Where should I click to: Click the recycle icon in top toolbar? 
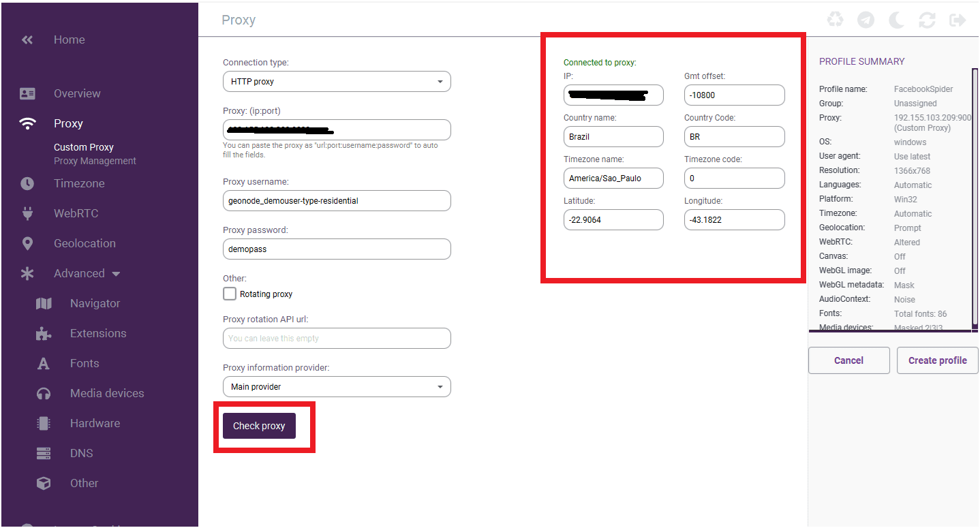pyautogui.click(x=835, y=20)
